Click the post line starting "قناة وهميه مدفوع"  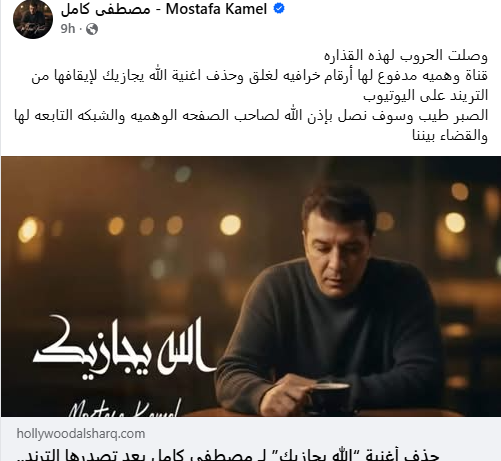(x=260, y=76)
